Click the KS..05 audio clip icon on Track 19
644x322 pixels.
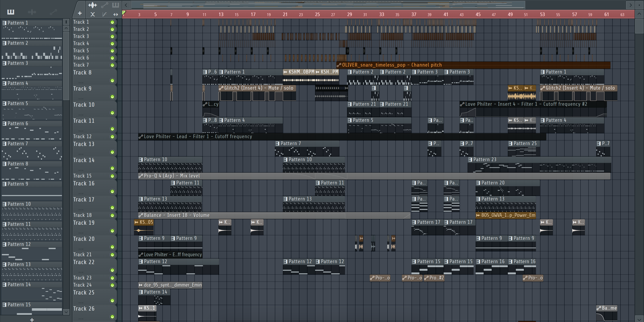(136, 222)
